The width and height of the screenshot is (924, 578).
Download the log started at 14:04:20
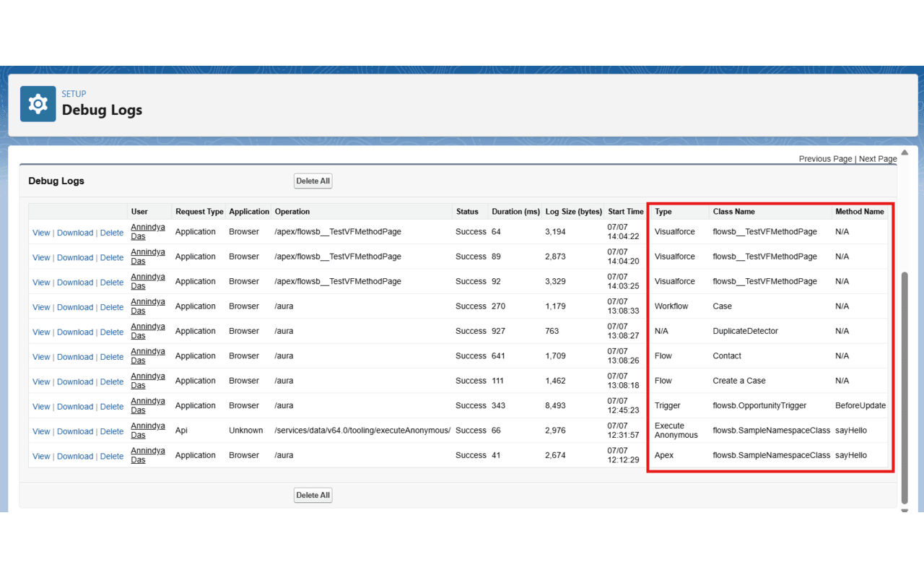coord(75,257)
